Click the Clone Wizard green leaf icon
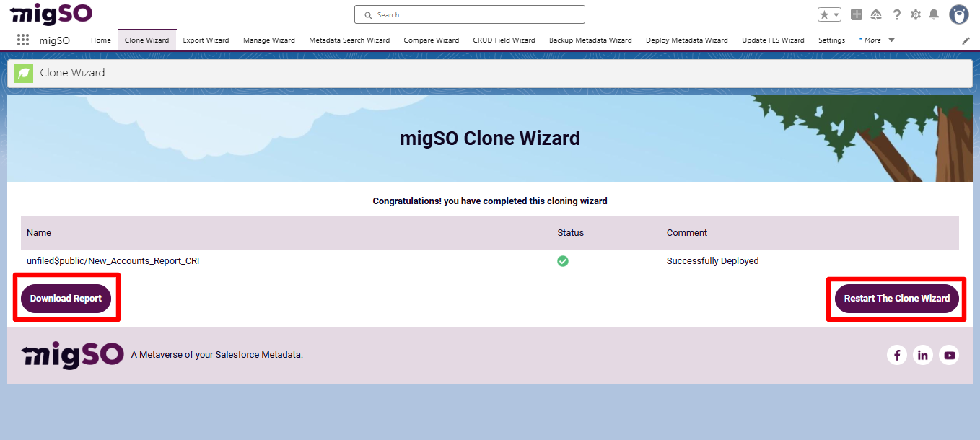Viewport: 980px width, 440px height. pos(23,73)
